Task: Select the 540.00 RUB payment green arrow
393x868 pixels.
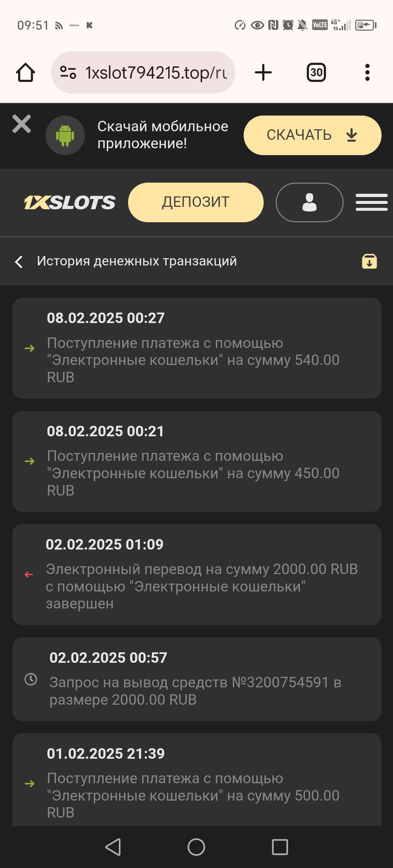Action: click(x=30, y=348)
